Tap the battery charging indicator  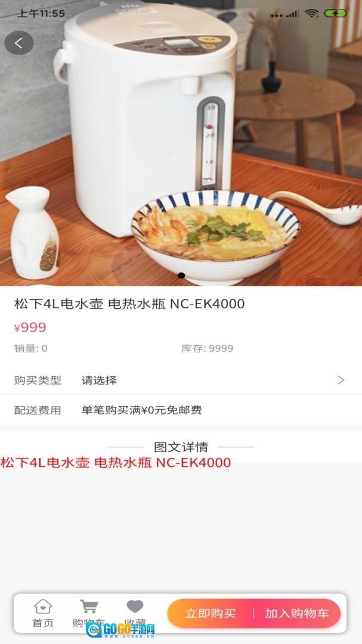pos(336,13)
